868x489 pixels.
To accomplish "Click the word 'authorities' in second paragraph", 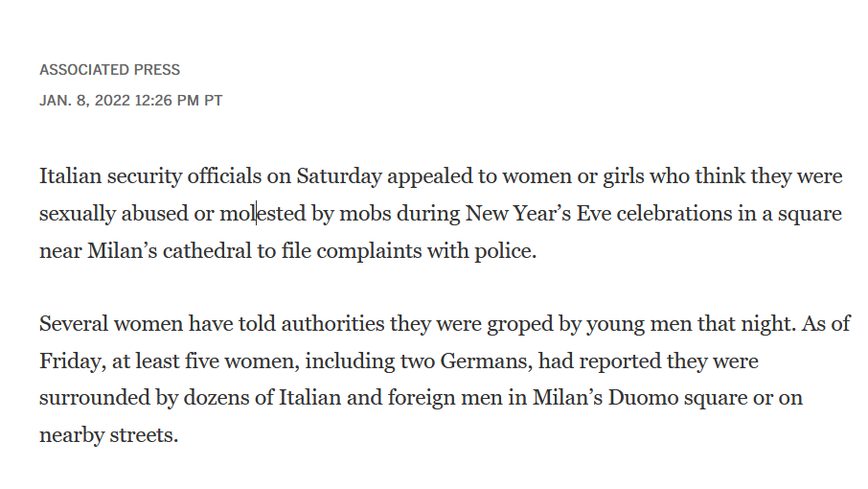I will 332,323.
